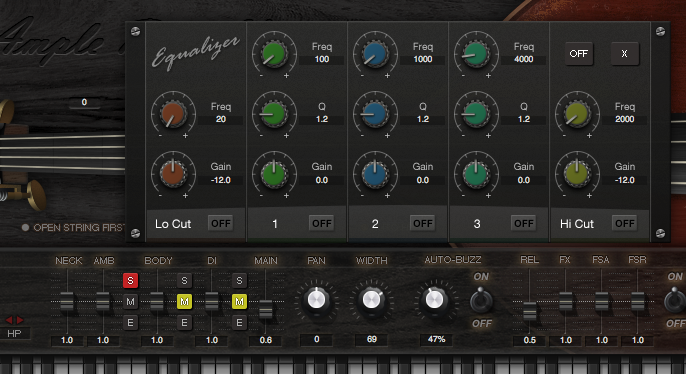Click band 2 blue Freq knob
The width and height of the screenshot is (686, 374).
point(375,53)
